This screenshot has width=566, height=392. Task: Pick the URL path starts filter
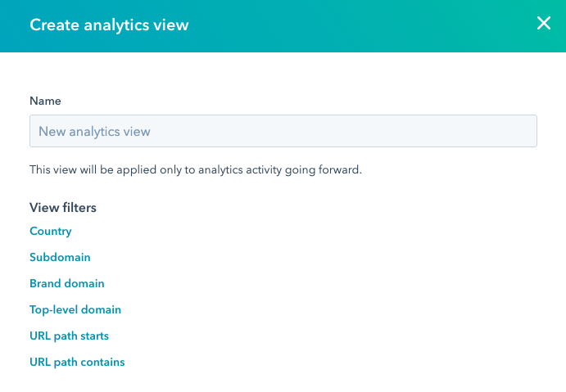(x=69, y=336)
